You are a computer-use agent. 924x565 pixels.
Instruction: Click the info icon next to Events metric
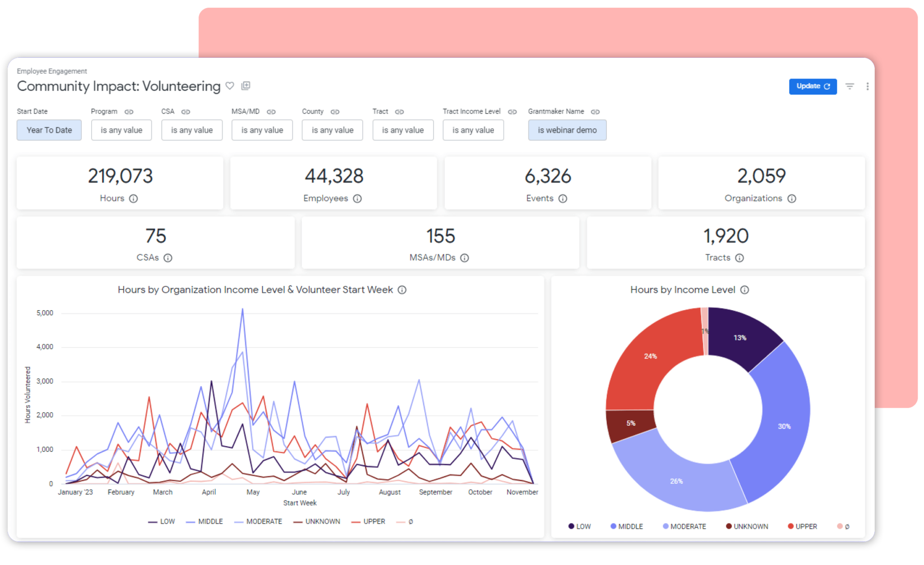point(563,198)
